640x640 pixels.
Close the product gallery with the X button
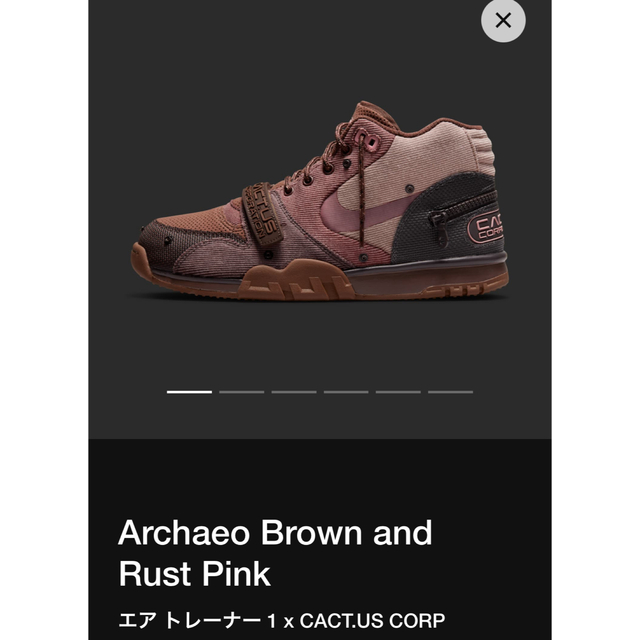(x=503, y=20)
